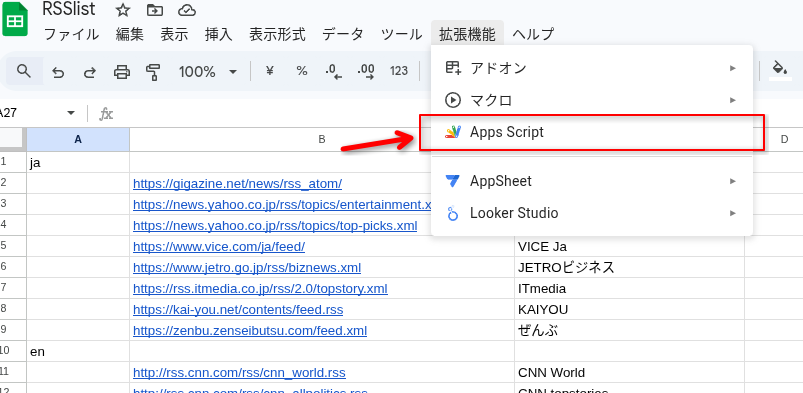Expand the アドオン submenu

pyautogui.click(x=592, y=68)
